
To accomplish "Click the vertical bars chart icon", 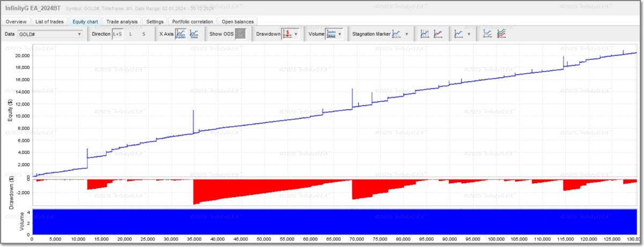I will pos(425,34).
